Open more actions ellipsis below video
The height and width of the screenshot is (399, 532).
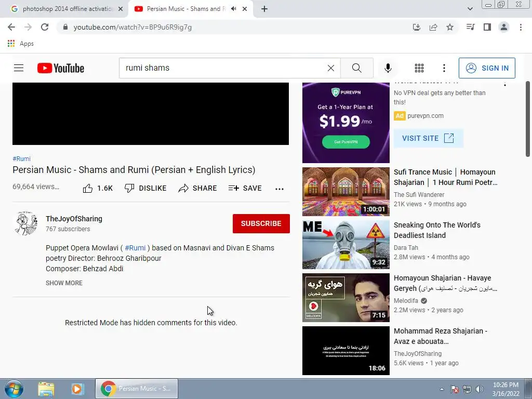coord(279,189)
